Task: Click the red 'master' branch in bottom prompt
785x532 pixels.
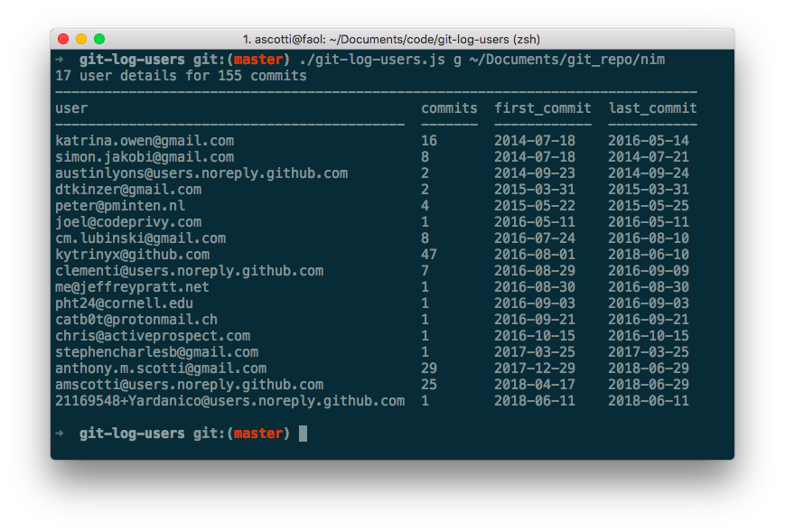Action: click(258, 434)
